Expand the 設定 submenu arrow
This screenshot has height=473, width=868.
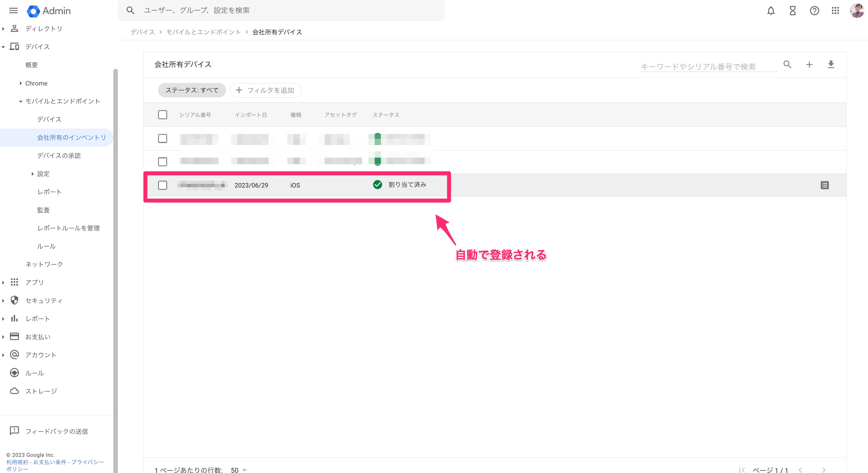(x=33, y=174)
